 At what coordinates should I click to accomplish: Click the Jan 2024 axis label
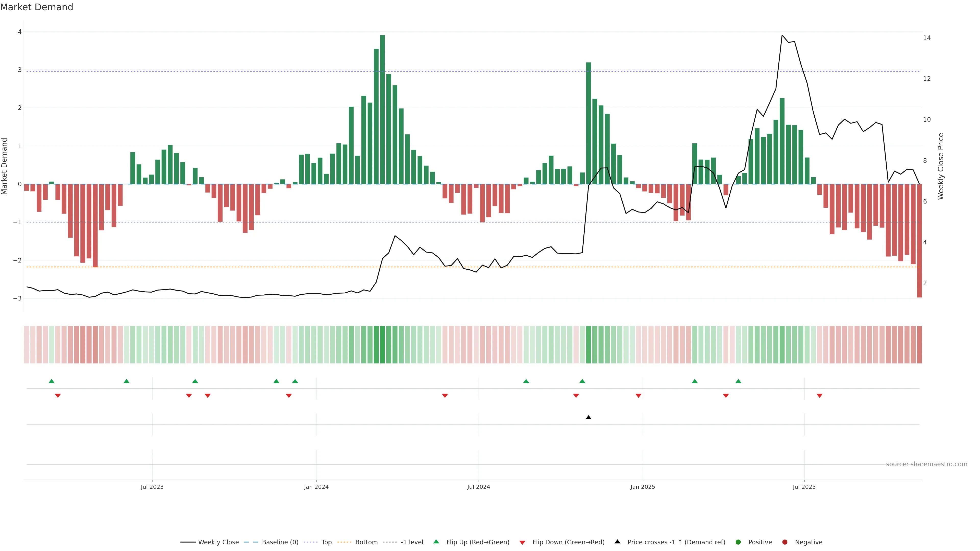click(316, 487)
